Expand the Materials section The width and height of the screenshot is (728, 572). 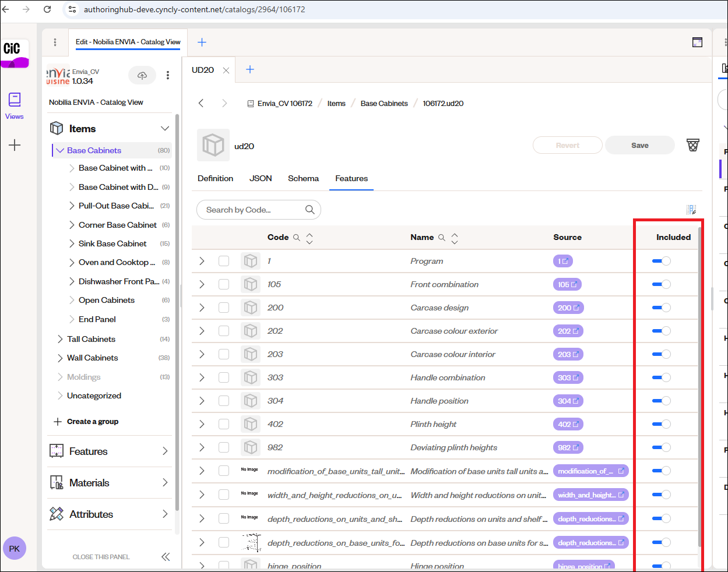[x=165, y=483]
